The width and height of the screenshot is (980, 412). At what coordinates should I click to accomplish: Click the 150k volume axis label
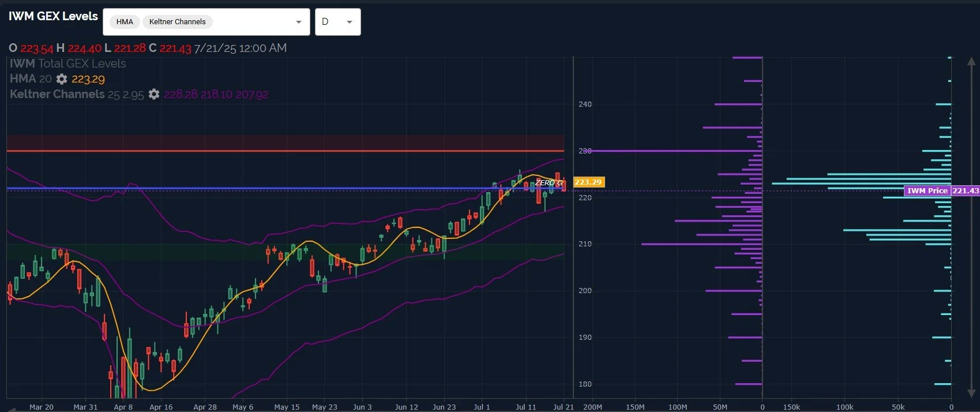791,407
